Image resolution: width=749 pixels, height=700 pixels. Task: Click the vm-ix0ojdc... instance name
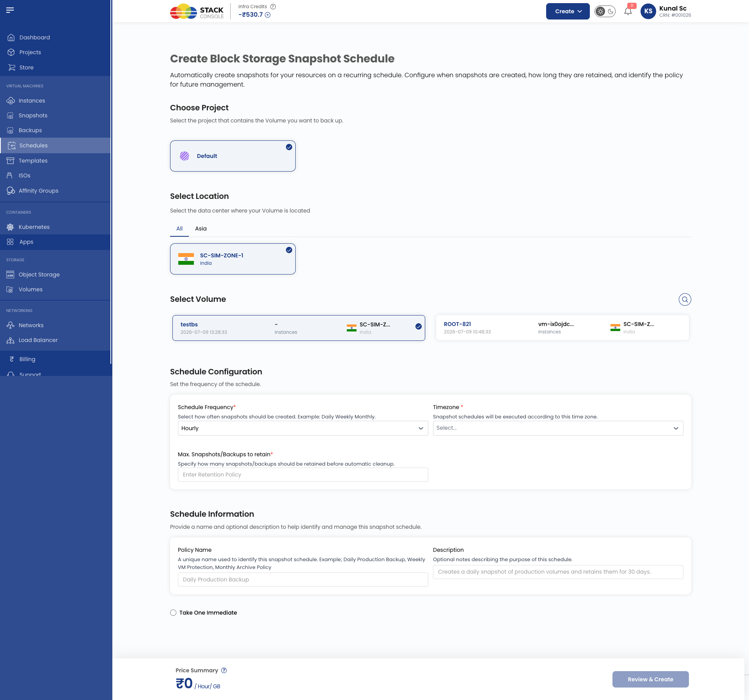(556, 324)
